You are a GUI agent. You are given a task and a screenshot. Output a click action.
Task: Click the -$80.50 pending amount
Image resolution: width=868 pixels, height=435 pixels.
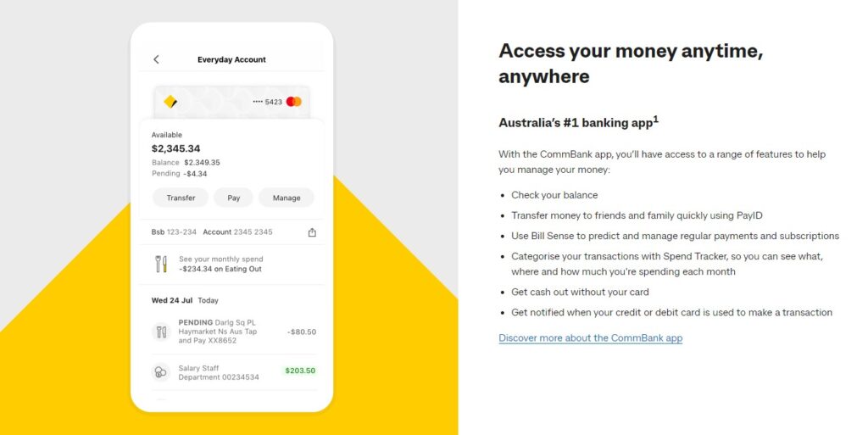302,332
